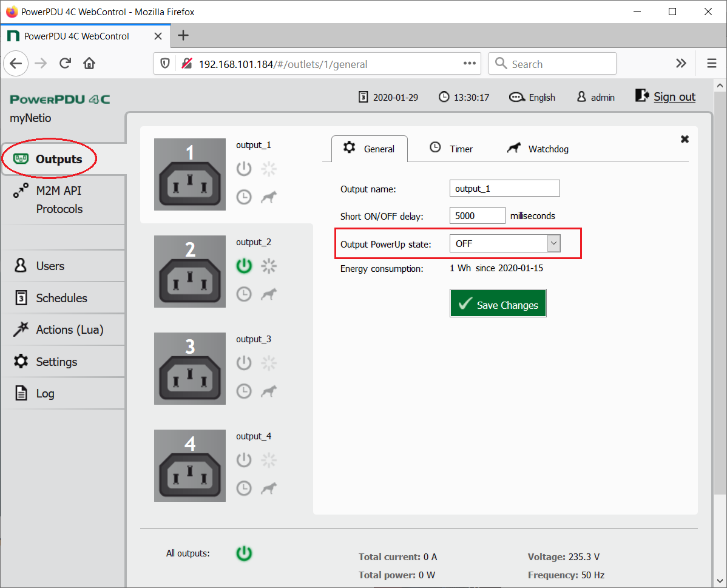The width and height of the screenshot is (727, 588).
Task: Toggle the green power button for output_2
Action: pyautogui.click(x=244, y=266)
